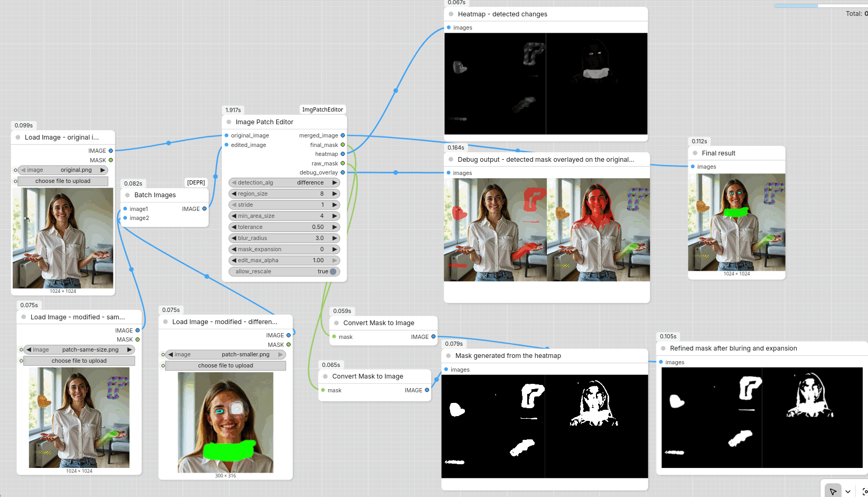Open the Refined mask images preview
The height and width of the screenshot is (497, 868).
pyautogui.click(x=762, y=418)
